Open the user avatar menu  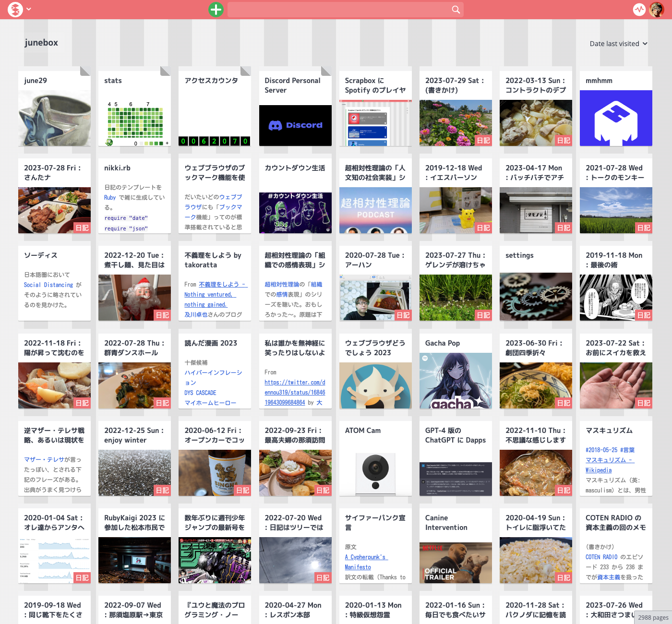click(x=657, y=9)
